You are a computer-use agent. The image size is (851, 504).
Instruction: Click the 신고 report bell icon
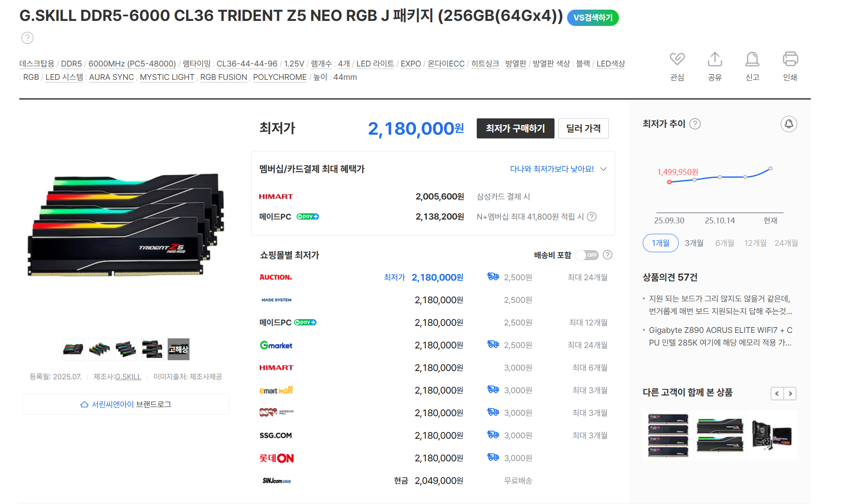coord(752,59)
